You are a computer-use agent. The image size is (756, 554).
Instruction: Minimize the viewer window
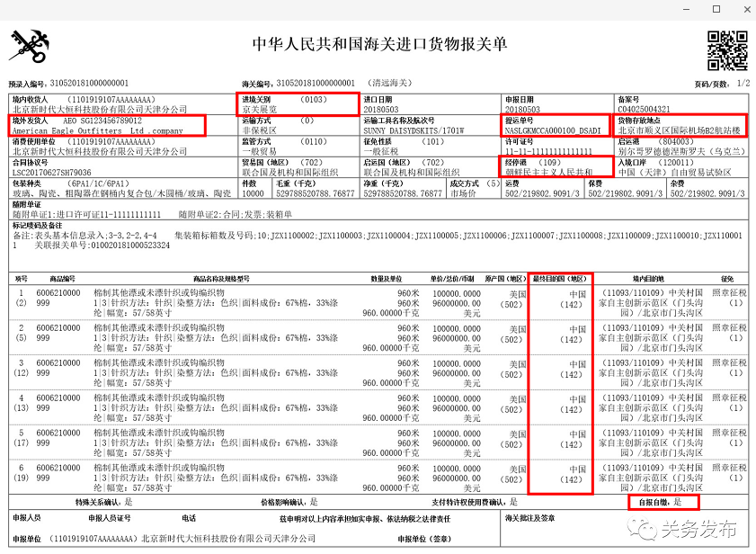click(x=675, y=9)
